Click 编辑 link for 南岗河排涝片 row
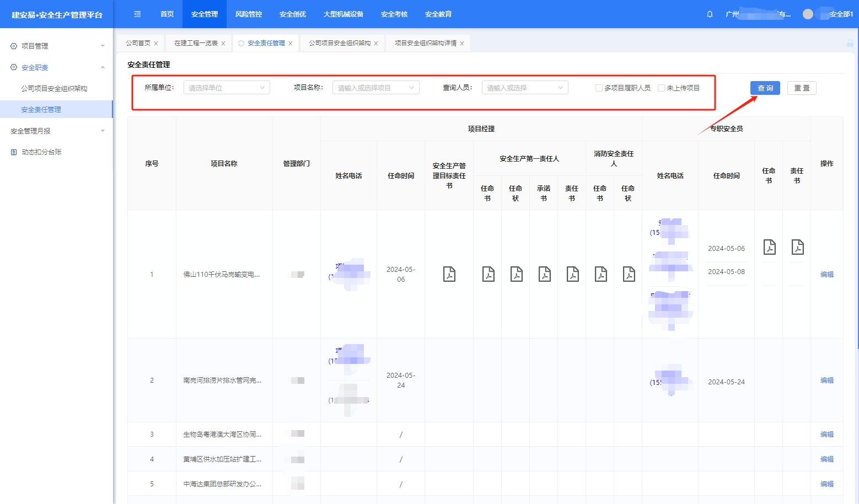Viewport: 859px width, 504px height. coord(826,380)
